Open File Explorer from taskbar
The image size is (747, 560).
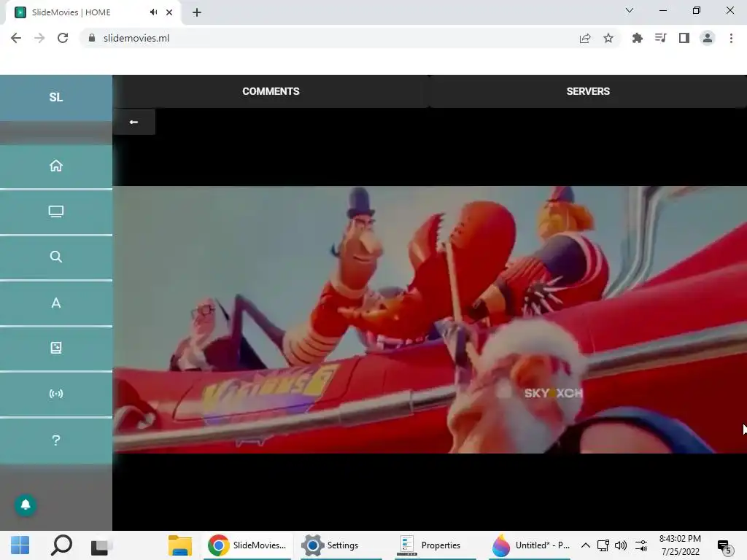tap(180, 545)
